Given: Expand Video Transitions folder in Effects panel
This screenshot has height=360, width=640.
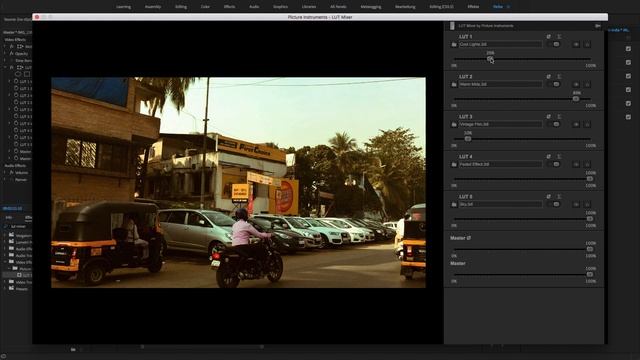Looking at the screenshot, I should click(x=5, y=282).
